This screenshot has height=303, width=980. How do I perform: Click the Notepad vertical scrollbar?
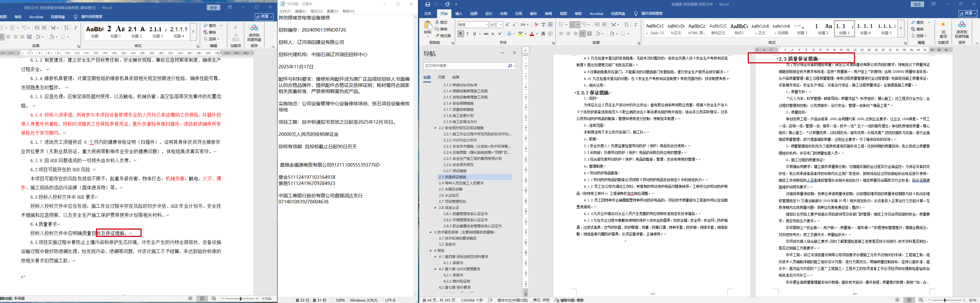coord(415,156)
